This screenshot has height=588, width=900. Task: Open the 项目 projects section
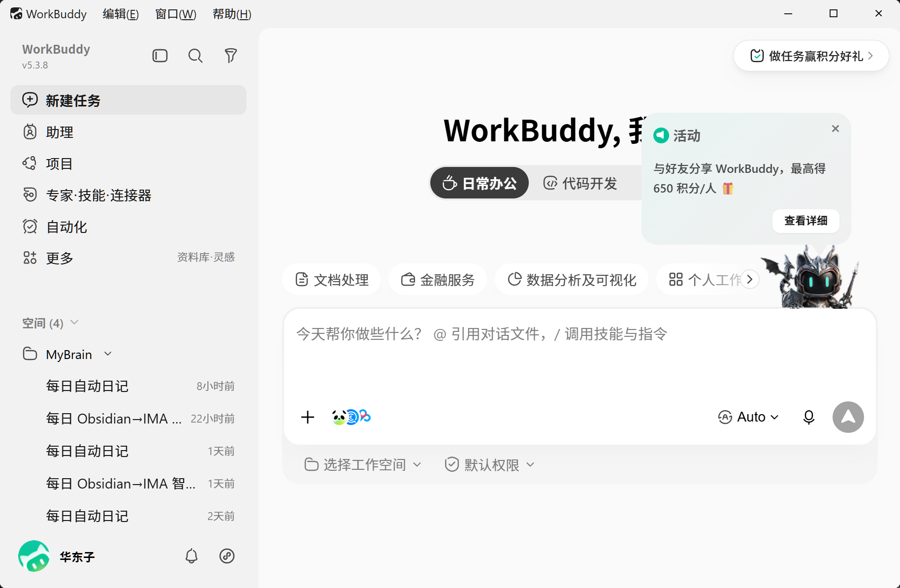tap(129, 163)
